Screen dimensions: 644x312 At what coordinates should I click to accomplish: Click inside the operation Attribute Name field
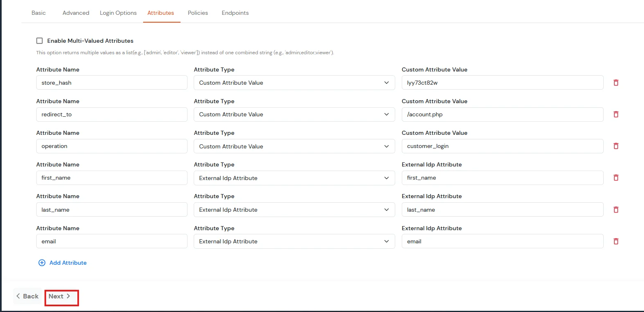click(111, 146)
